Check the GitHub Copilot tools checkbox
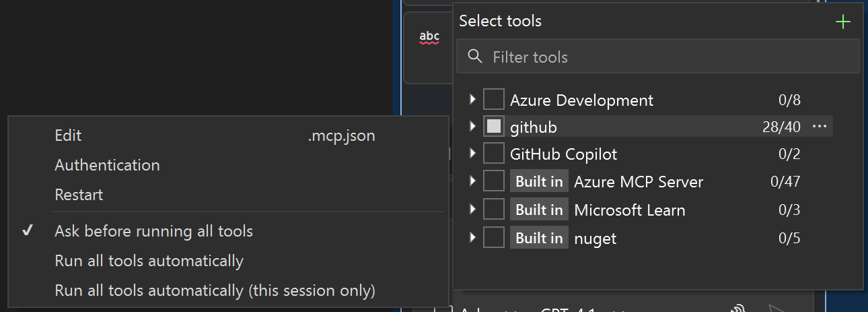 494,154
